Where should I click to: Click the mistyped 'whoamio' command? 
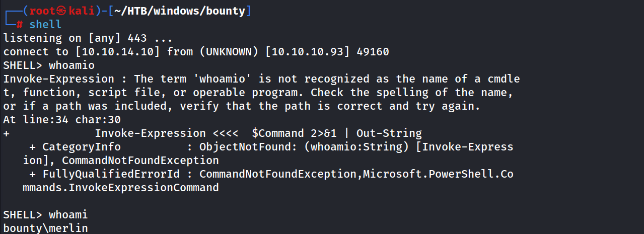click(71, 65)
